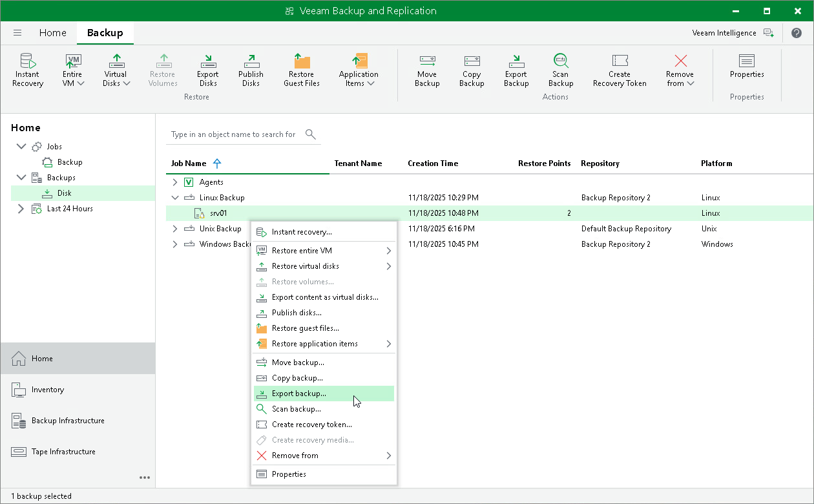Click Default Backup Repository cell
This screenshot has width=814, height=504.
626,229
